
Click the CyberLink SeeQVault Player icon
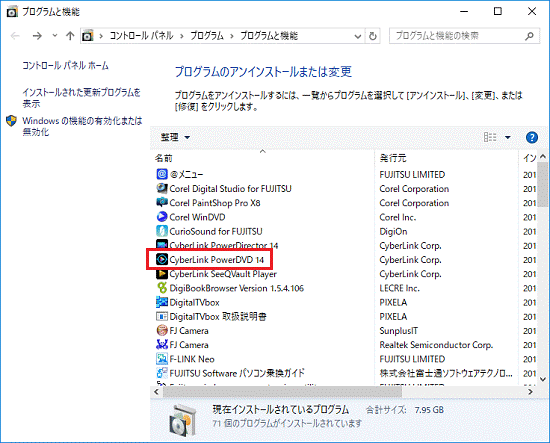point(162,274)
